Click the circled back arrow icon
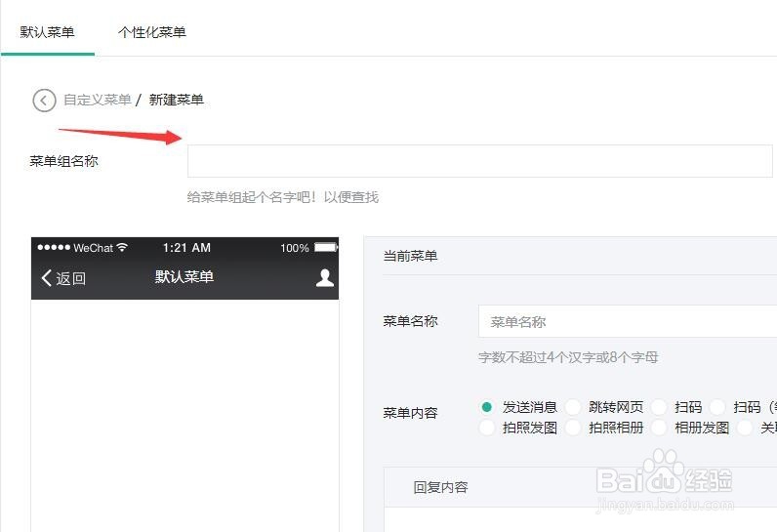This screenshot has width=777, height=532. (44, 100)
